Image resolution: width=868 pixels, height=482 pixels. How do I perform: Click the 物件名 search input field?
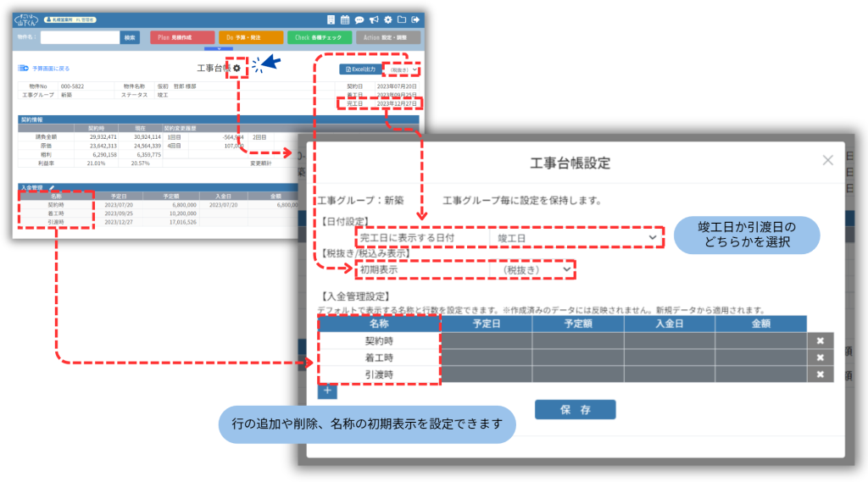79,37
